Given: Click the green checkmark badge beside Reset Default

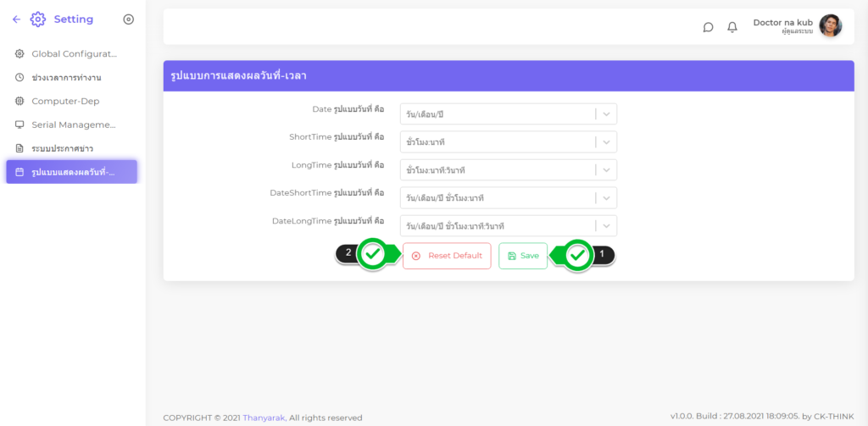Looking at the screenshot, I should click(x=371, y=255).
